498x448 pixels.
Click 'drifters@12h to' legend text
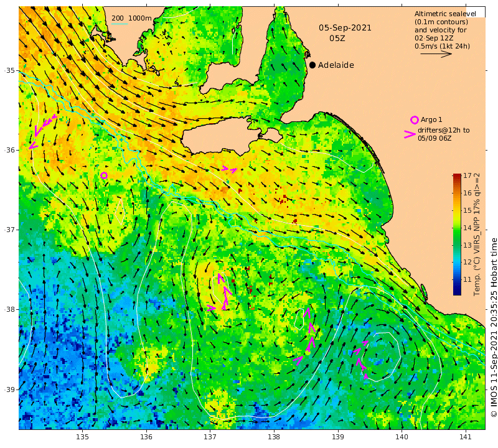[x=443, y=130]
